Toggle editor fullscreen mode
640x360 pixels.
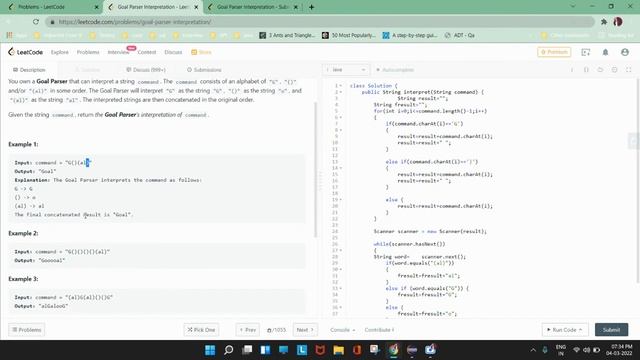coord(629,70)
